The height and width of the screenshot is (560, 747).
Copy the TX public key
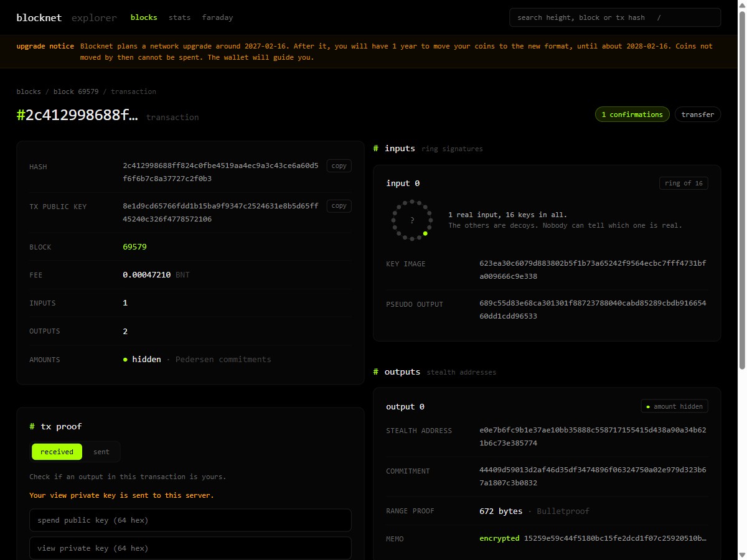click(x=339, y=206)
